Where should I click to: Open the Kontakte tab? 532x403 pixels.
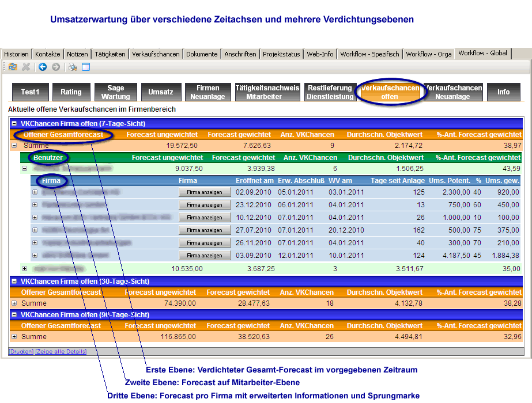[47, 54]
